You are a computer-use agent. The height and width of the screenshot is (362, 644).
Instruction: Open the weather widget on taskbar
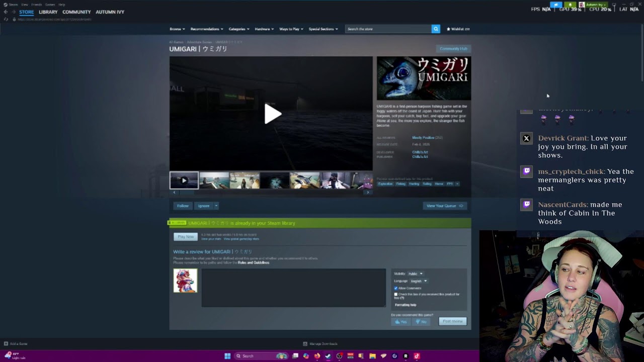(x=15, y=356)
